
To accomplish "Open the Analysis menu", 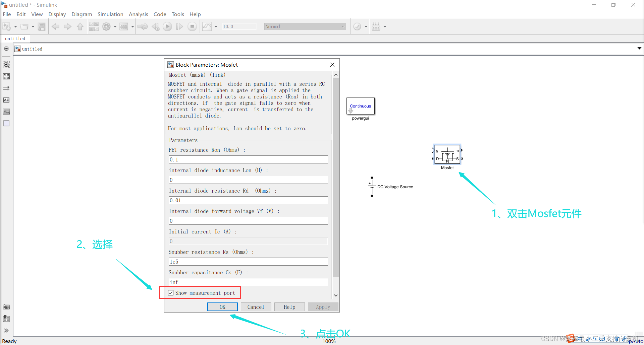I will [138, 14].
